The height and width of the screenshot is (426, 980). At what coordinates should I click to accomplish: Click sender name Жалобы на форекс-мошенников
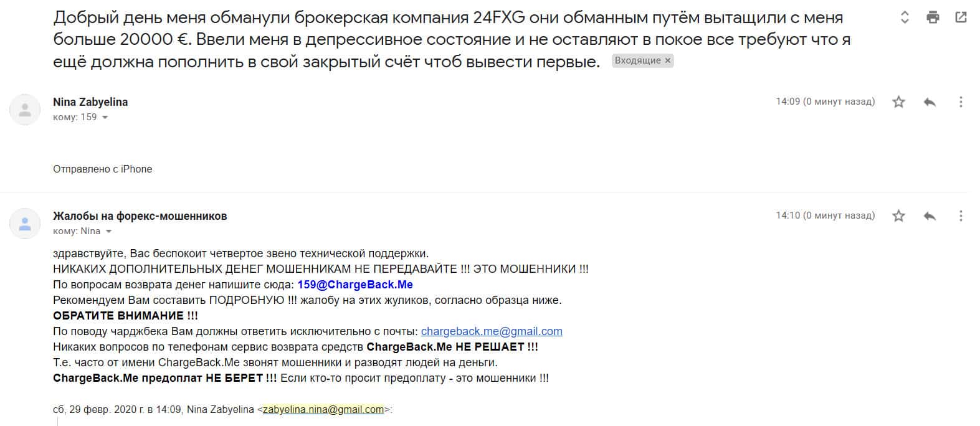(x=140, y=216)
